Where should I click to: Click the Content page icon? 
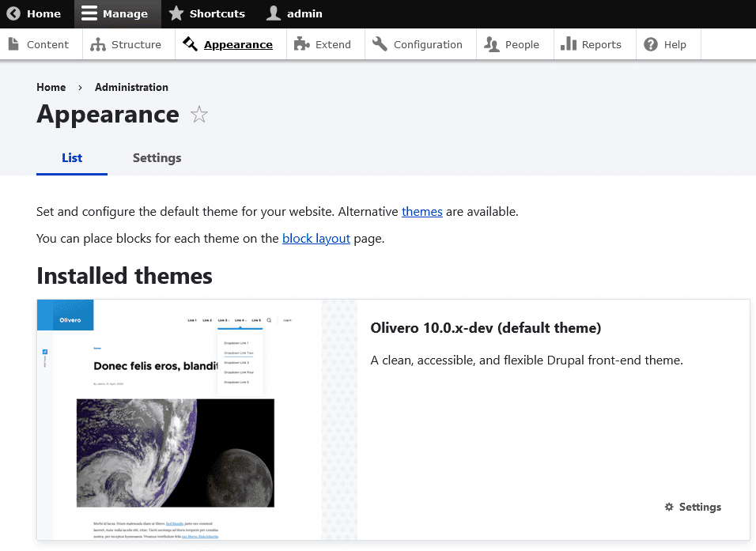tap(13, 43)
